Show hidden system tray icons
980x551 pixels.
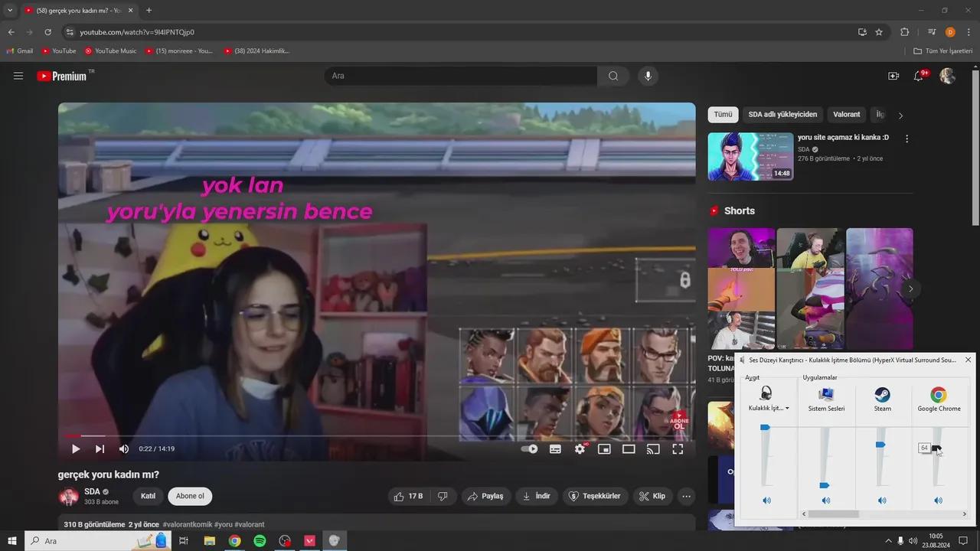(x=888, y=541)
